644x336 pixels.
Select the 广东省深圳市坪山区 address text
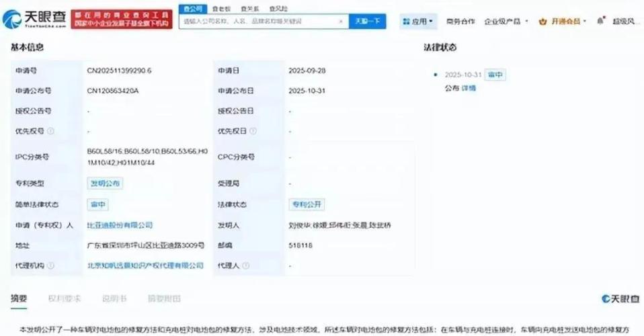coord(146,246)
